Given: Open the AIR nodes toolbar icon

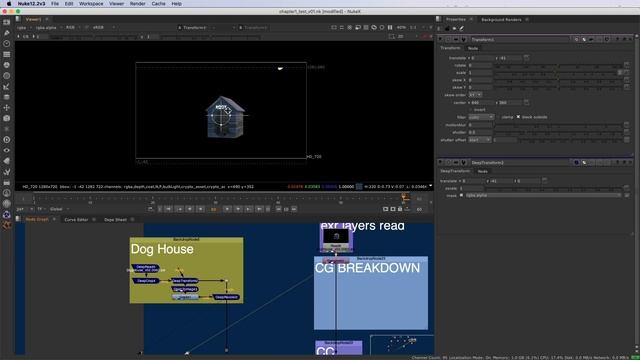Looking at the screenshot, I should click(x=7, y=204).
